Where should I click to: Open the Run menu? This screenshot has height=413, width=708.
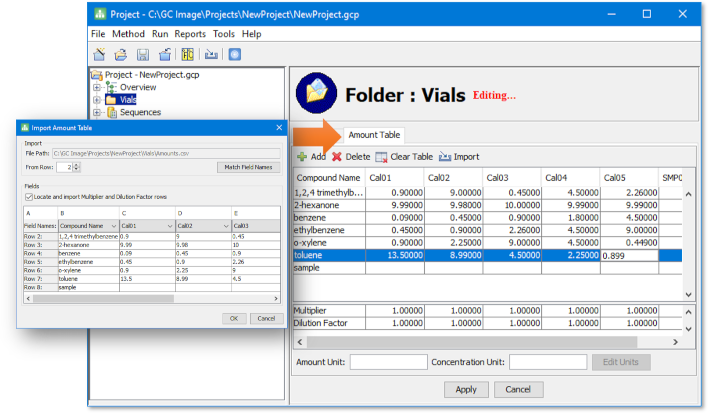click(160, 34)
